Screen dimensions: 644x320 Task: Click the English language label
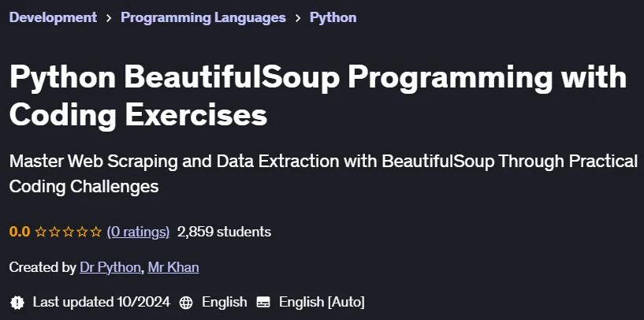click(224, 303)
